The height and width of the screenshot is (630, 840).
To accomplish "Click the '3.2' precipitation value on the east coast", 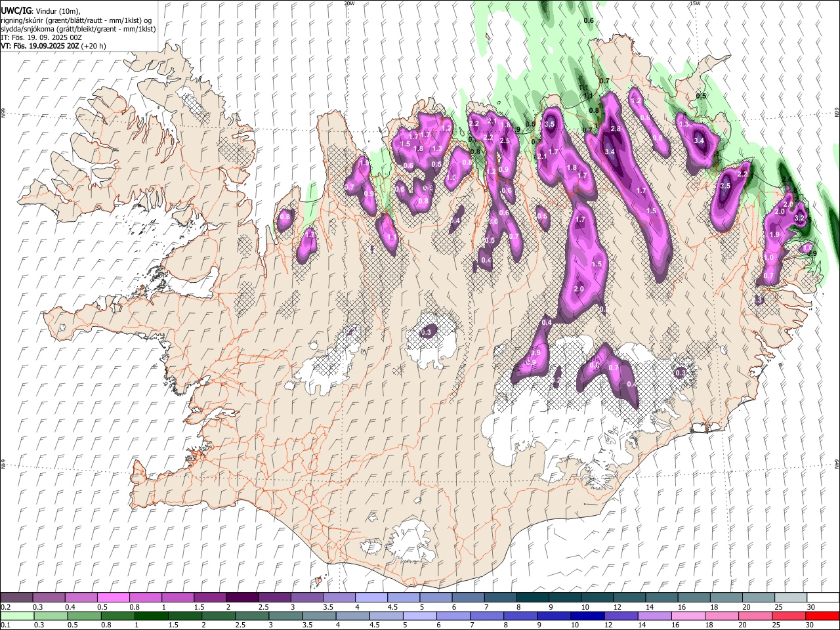I will [799, 218].
